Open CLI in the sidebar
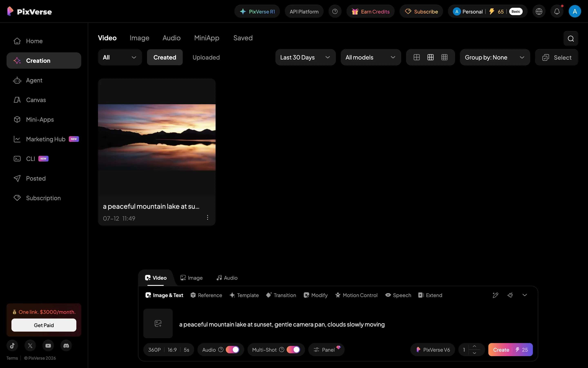The width and height of the screenshot is (588, 368). click(x=44, y=159)
